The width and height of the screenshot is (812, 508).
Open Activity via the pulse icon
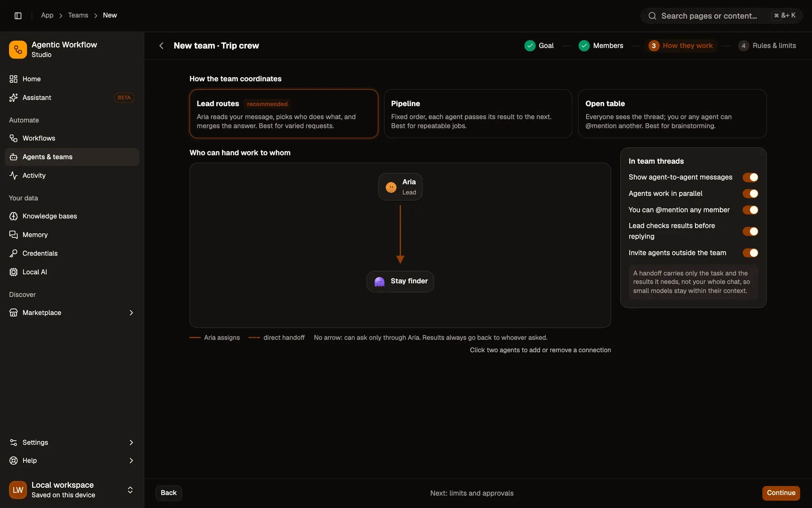point(13,176)
